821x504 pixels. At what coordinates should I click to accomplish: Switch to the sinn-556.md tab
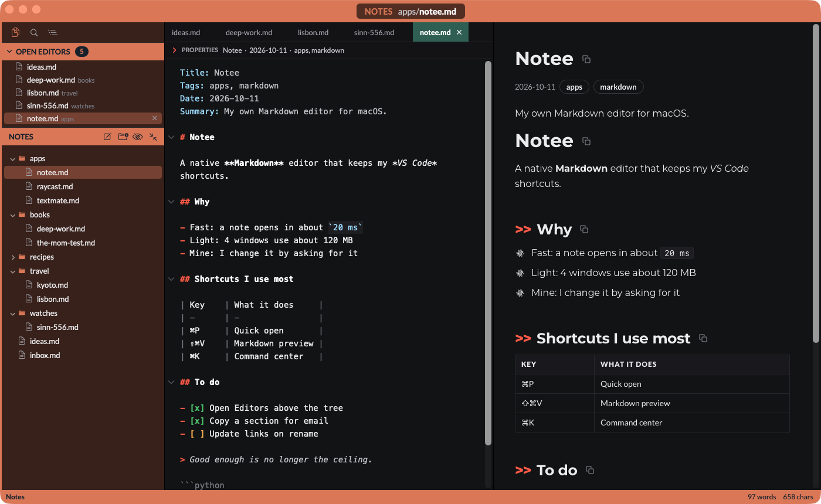click(374, 32)
